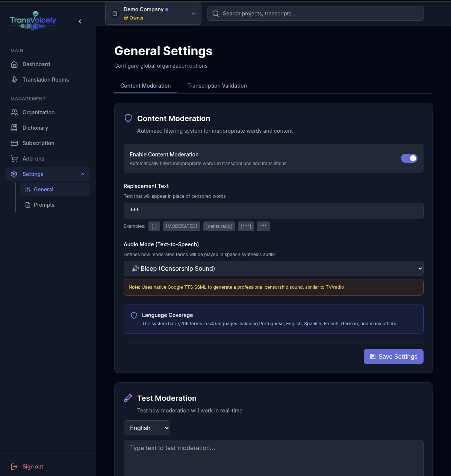
Task: Click the TransVoicely logo
Action: 33,21
